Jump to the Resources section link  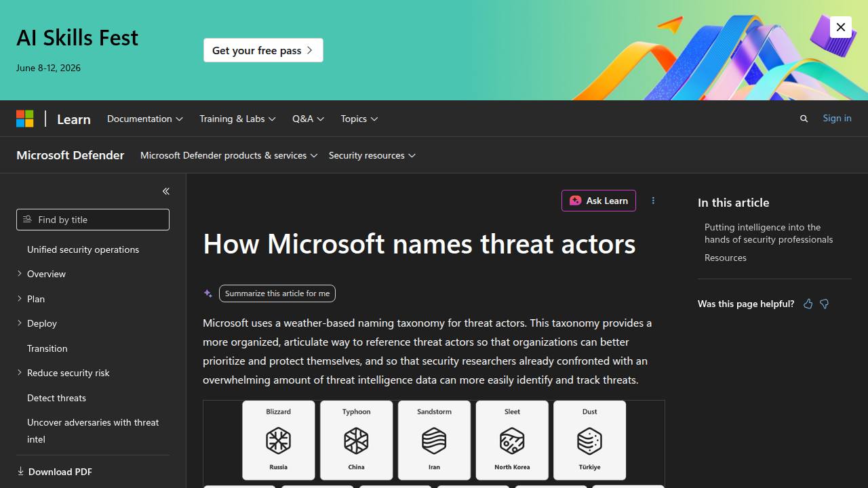(x=726, y=258)
